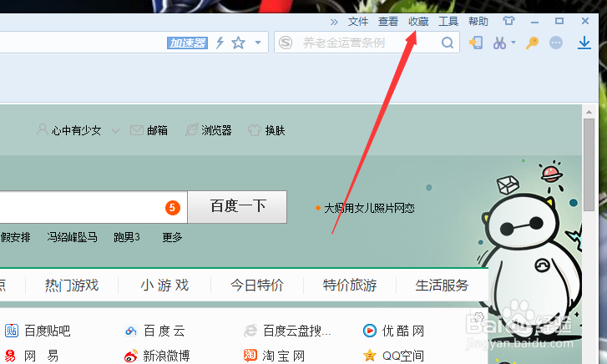Click the magnifier search icon
Image resolution: width=607 pixels, height=364 pixels.
click(448, 43)
